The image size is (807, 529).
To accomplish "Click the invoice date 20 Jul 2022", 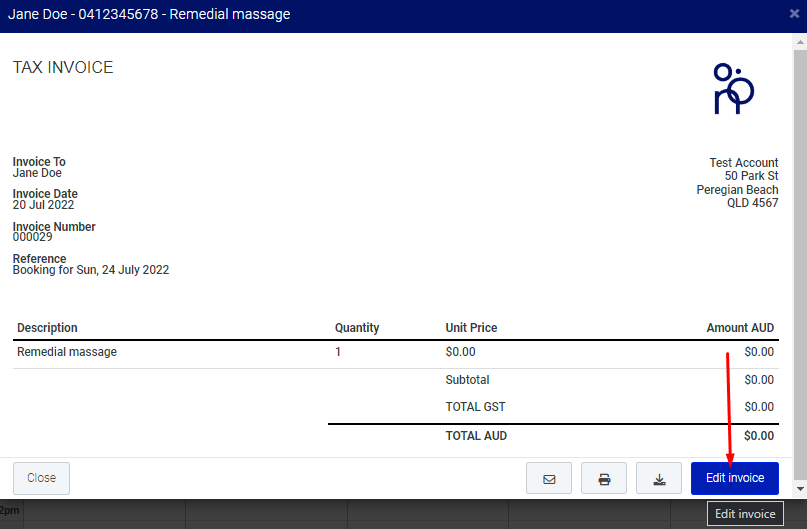I will [43, 205].
